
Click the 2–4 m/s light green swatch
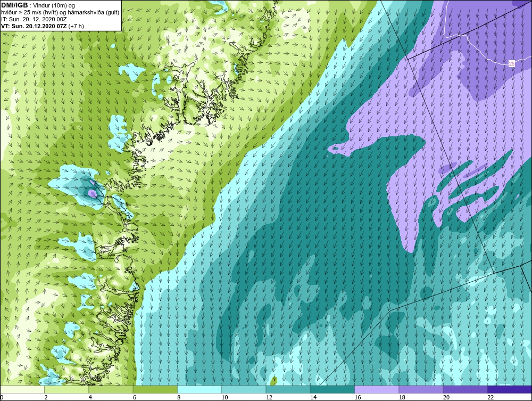66,389
